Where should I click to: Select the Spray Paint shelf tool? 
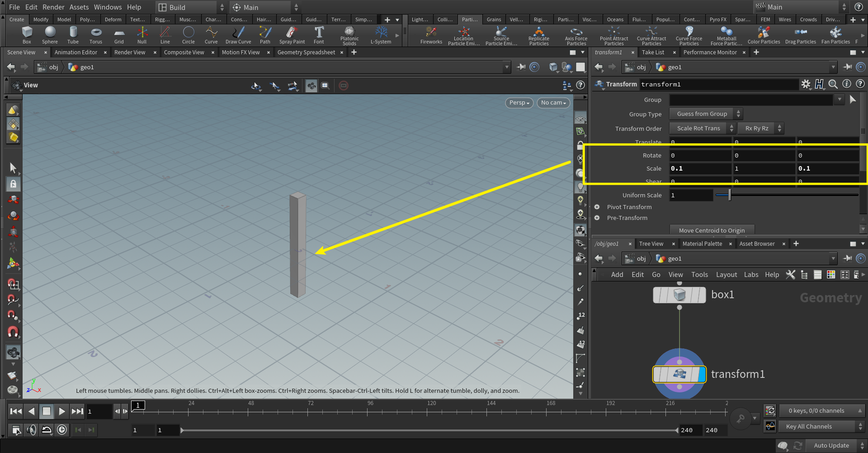292,35
